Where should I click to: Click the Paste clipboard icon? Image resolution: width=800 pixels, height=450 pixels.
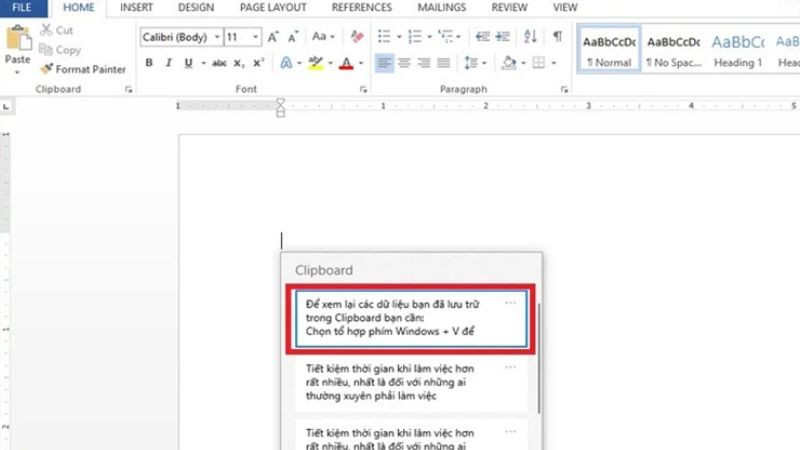18,38
